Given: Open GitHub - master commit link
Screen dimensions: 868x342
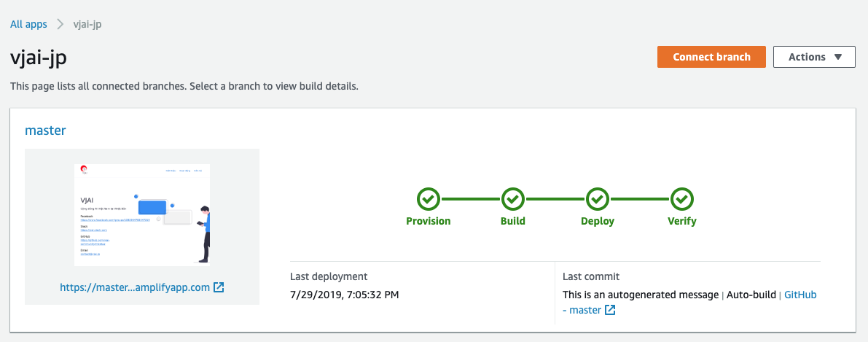Looking at the screenshot, I should pos(689,302).
